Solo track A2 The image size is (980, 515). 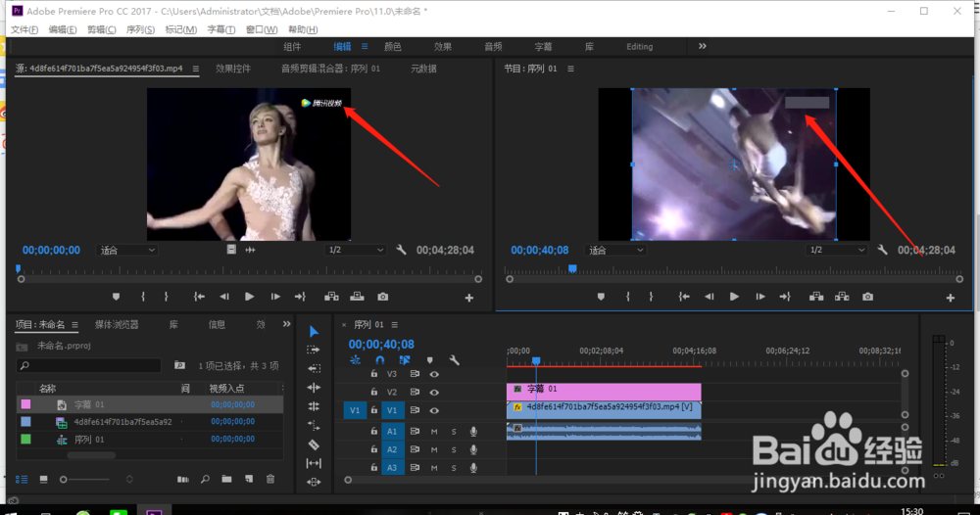[454, 449]
